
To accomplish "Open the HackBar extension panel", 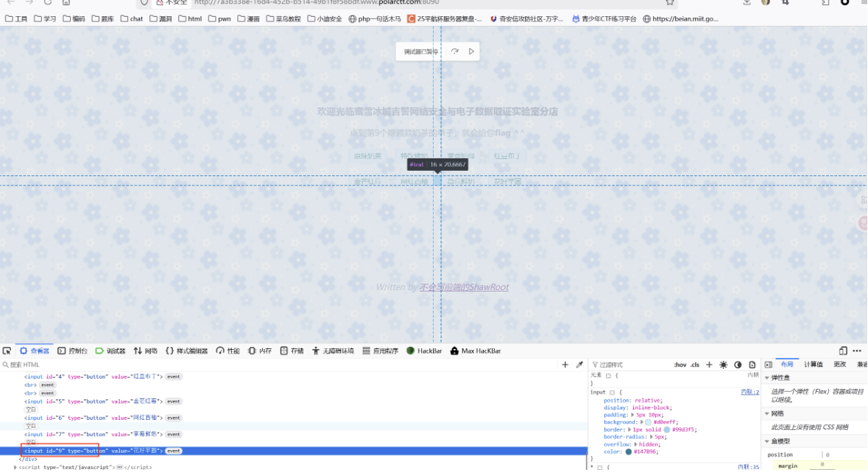I will 424,351.
